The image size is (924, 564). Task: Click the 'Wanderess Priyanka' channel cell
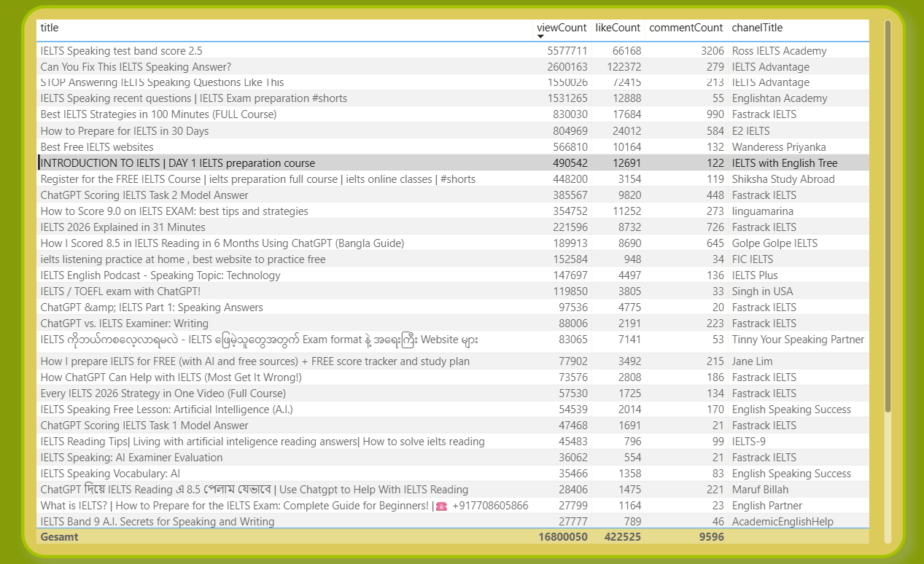pyautogui.click(x=779, y=147)
